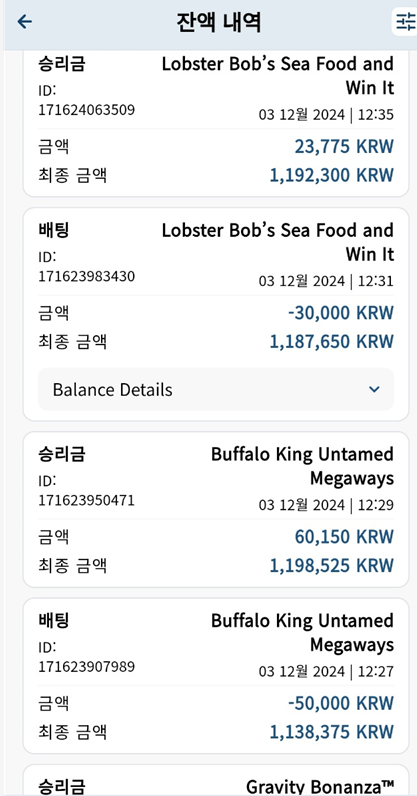Screen dimensions: 417x796
Task: Select transaction ID 171623950471
Action: [87, 500]
